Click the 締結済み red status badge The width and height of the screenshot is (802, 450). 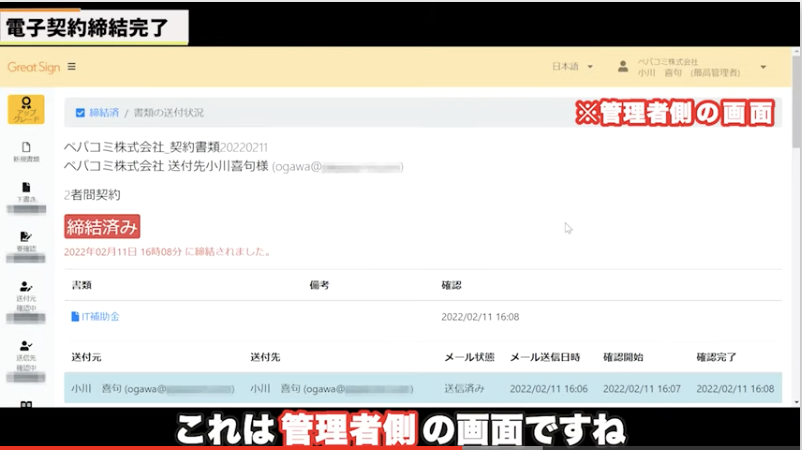coord(102,226)
